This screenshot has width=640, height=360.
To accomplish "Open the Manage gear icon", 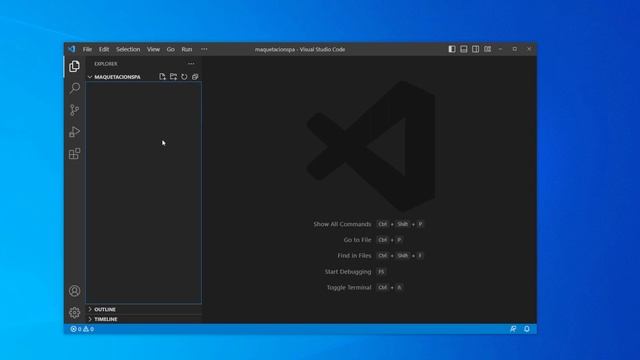I will (74, 313).
